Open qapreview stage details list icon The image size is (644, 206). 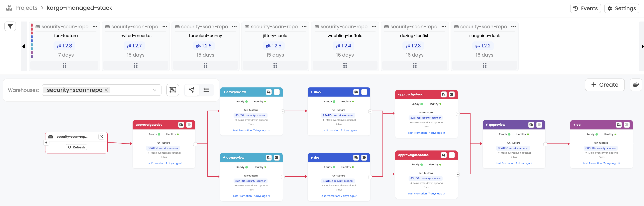[x=539, y=125]
